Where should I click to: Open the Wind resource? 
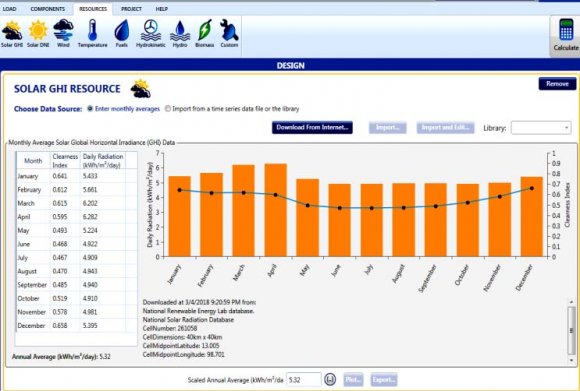pyautogui.click(x=63, y=34)
